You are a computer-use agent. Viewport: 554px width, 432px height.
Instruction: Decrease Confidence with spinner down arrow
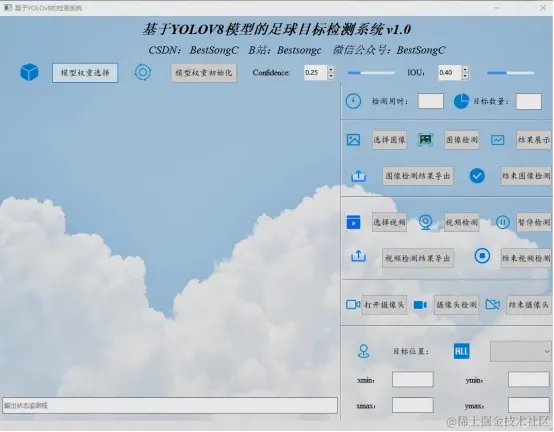(331, 76)
